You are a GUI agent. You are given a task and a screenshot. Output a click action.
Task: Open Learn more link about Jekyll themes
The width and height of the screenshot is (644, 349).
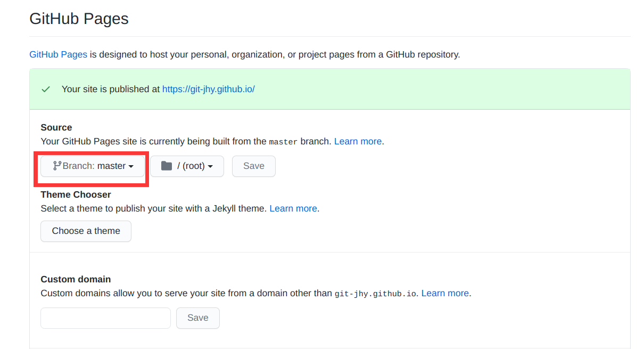(293, 208)
